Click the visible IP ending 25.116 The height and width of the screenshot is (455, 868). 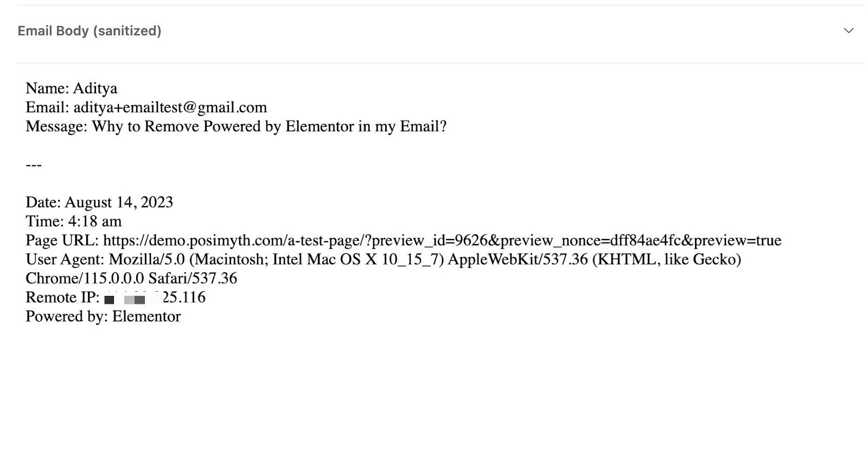(184, 297)
